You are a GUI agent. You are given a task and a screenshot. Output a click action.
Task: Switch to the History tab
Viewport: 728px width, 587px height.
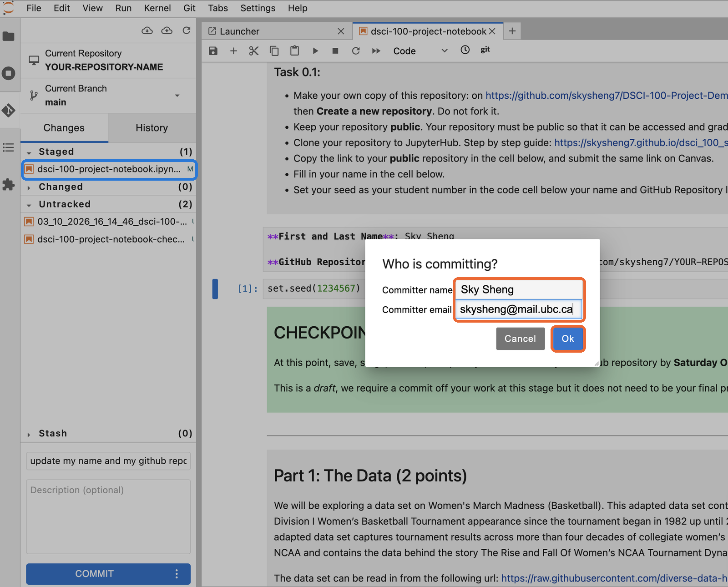click(x=152, y=128)
